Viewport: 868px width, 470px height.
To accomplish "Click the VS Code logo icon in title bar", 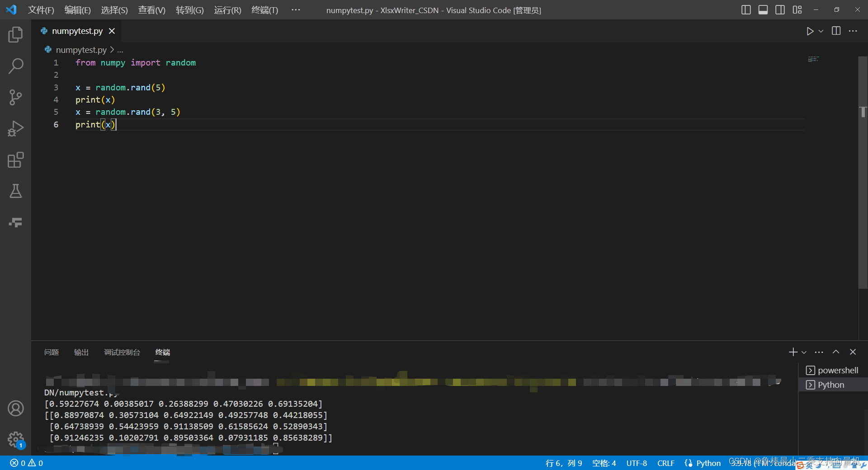I will [x=11, y=10].
